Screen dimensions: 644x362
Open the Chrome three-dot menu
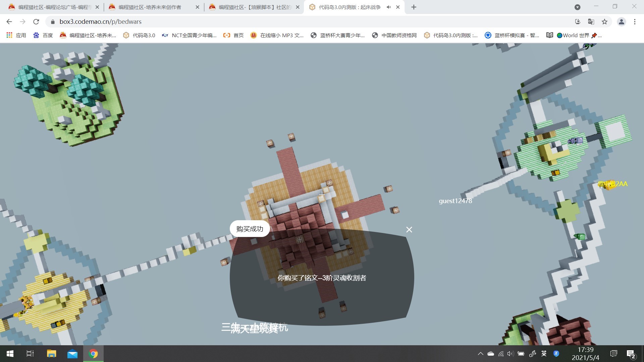(x=635, y=22)
